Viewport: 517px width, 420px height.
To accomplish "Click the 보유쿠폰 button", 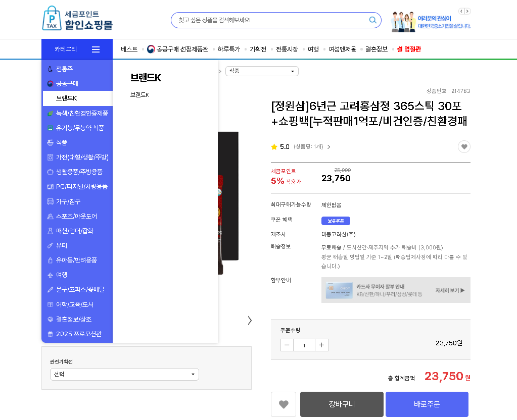I will tap(336, 221).
